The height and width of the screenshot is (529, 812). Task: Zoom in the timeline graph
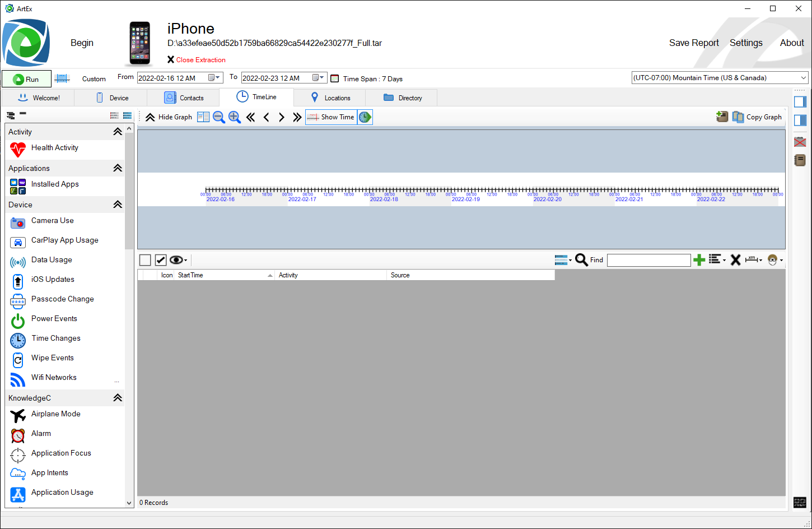click(x=235, y=117)
